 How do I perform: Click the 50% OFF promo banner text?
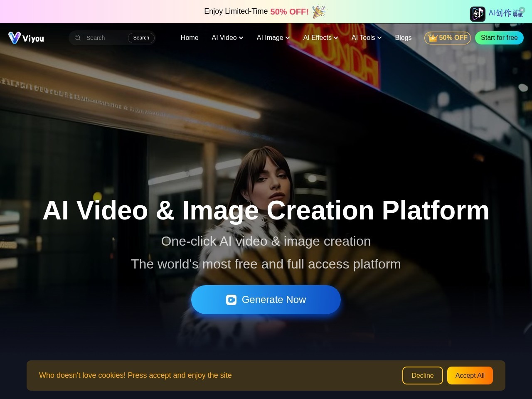[289, 12]
